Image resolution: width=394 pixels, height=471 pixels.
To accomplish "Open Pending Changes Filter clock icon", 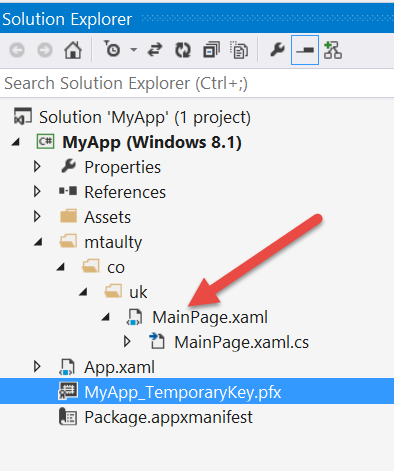I will pyautogui.click(x=113, y=49).
